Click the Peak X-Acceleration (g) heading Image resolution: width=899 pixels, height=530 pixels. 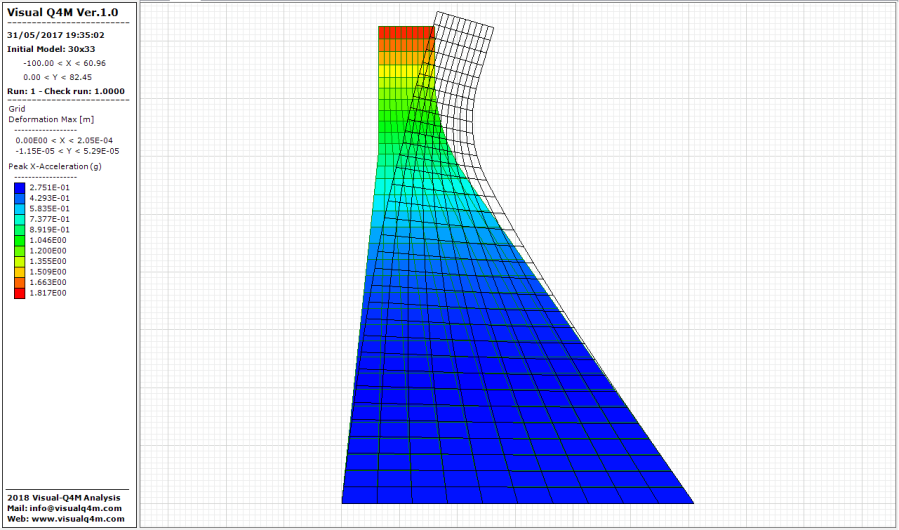(x=56, y=166)
